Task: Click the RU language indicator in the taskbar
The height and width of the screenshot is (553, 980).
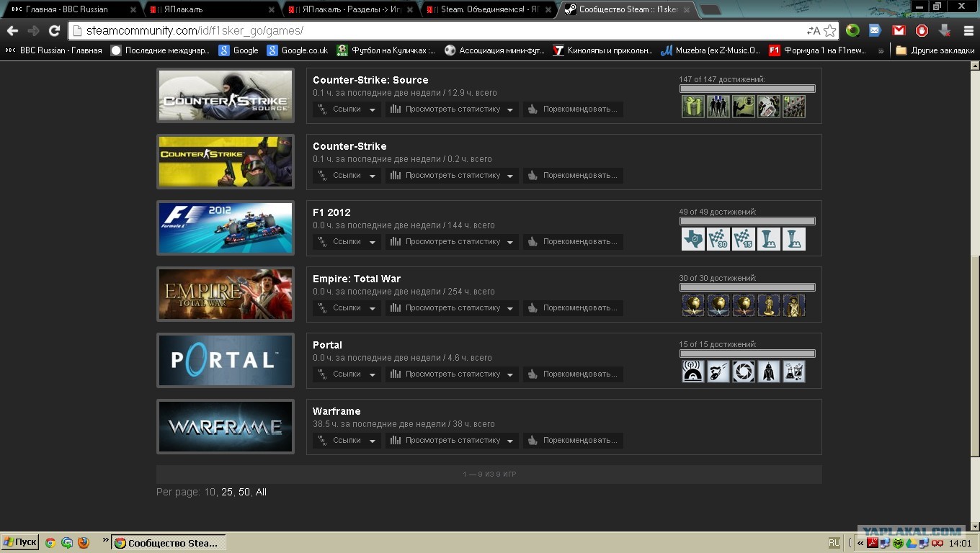Action: click(x=834, y=543)
